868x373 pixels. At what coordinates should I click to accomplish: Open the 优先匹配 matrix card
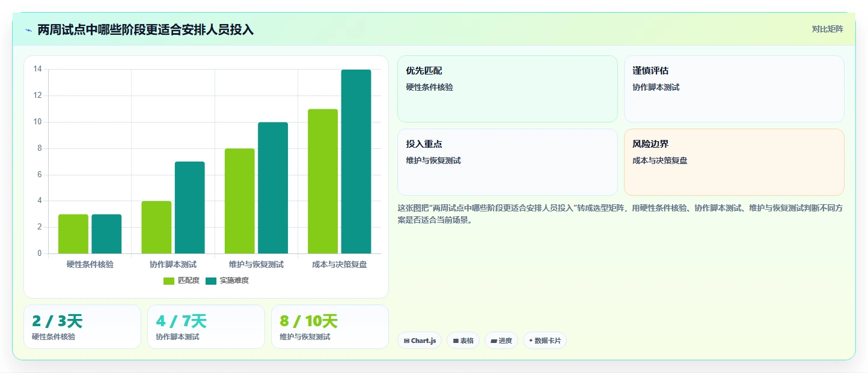[x=507, y=89]
